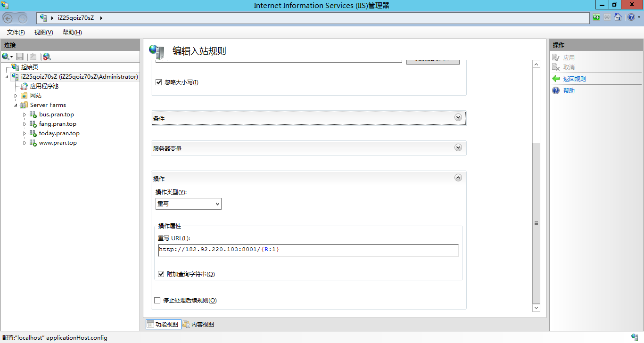
Task: Click the 帮助 link in 操作 pane
Action: [x=569, y=90]
